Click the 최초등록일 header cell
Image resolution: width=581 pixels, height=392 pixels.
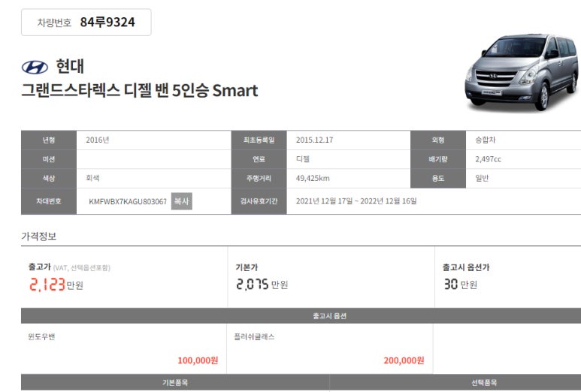[x=259, y=140]
